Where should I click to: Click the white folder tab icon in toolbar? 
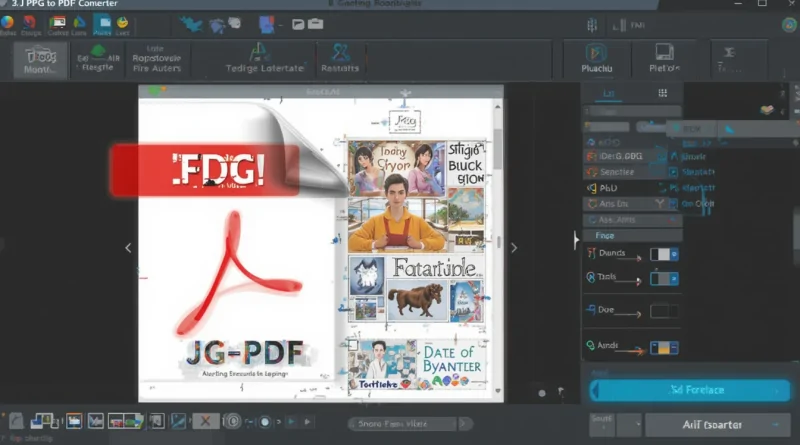tap(298, 24)
